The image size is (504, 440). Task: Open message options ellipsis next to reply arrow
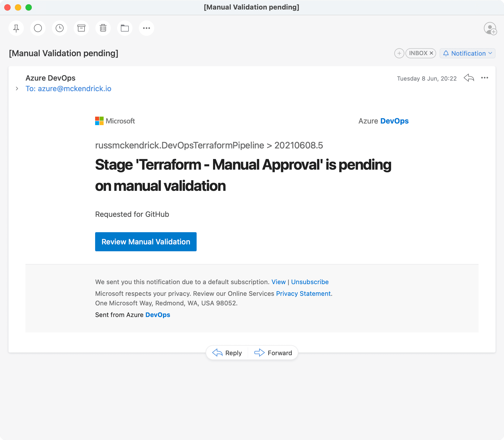(x=485, y=78)
